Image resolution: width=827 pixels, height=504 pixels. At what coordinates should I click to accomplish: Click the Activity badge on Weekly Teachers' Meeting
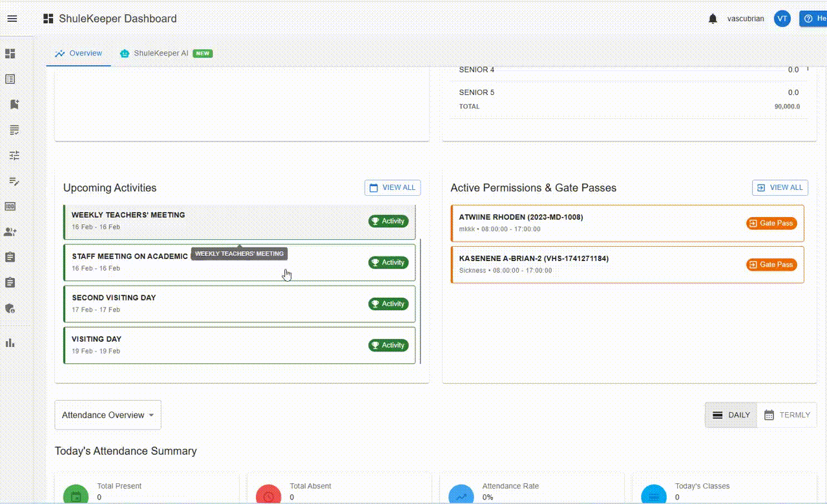[388, 220]
